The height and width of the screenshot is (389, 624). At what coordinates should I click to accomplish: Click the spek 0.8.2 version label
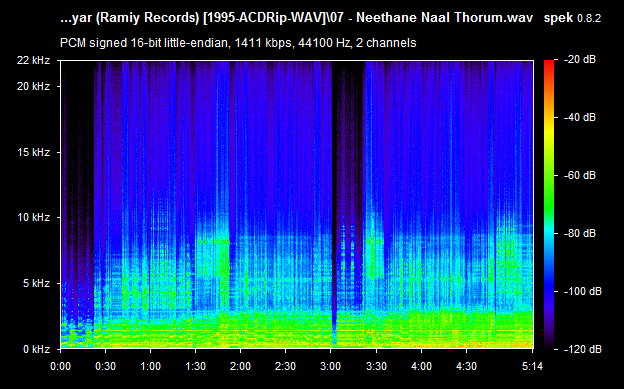pos(572,18)
